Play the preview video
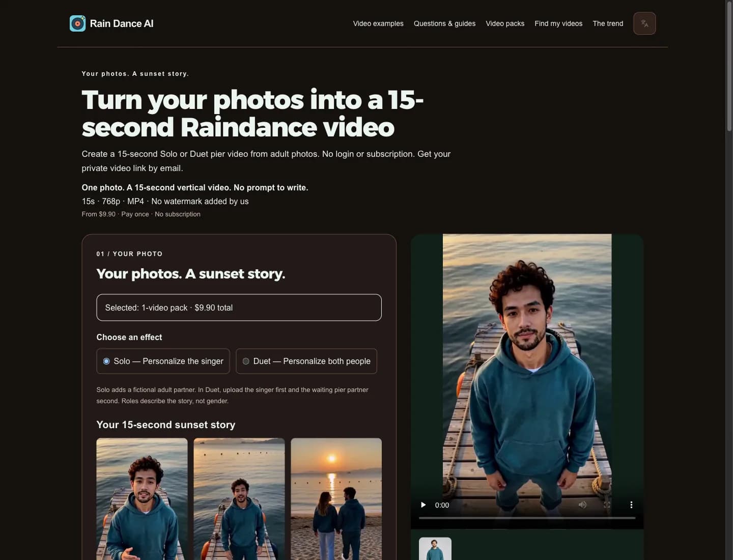 (423, 505)
